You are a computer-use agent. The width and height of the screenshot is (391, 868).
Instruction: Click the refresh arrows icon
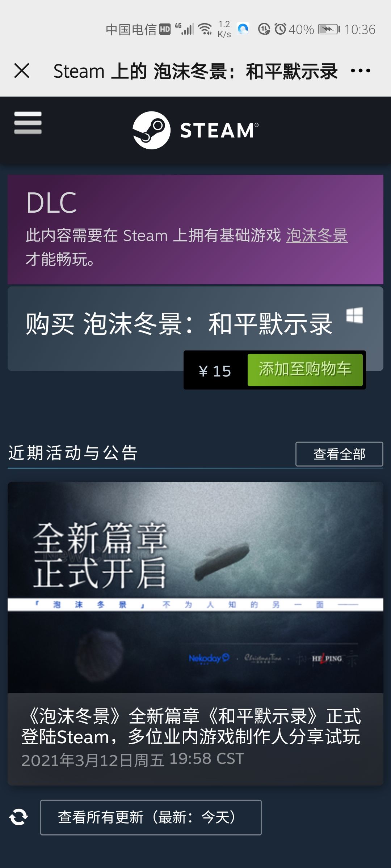18,817
